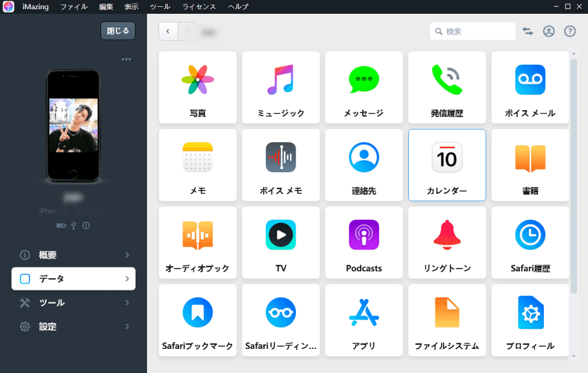Open the 表示 menu
The image size is (588, 373).
[131, 7]
